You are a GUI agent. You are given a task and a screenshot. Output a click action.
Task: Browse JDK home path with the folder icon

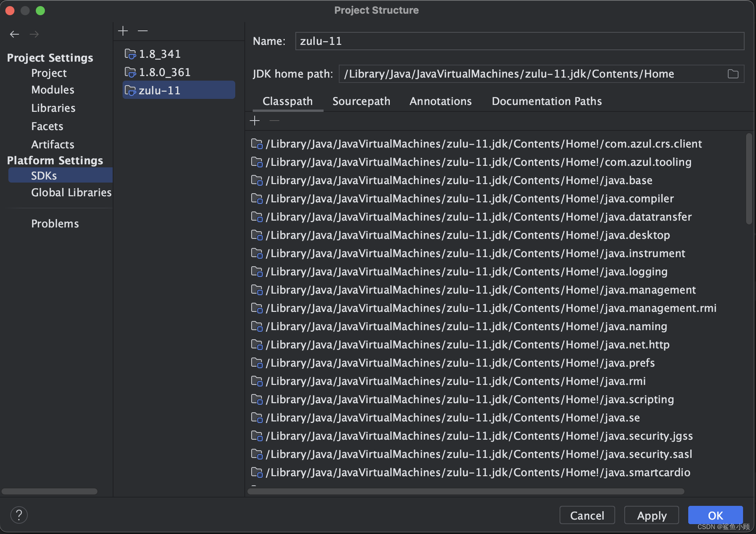point(733,74)
